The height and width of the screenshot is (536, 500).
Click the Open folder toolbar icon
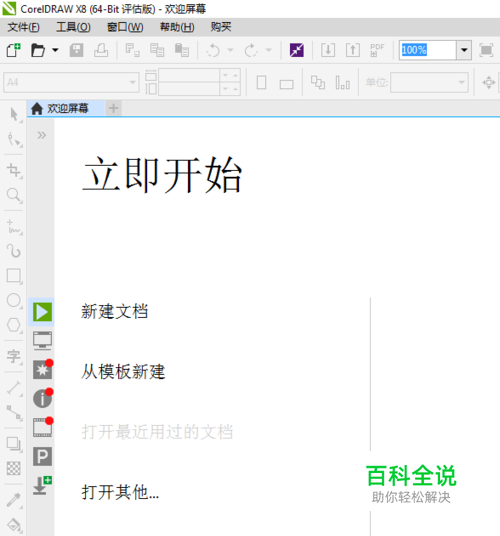38,50
